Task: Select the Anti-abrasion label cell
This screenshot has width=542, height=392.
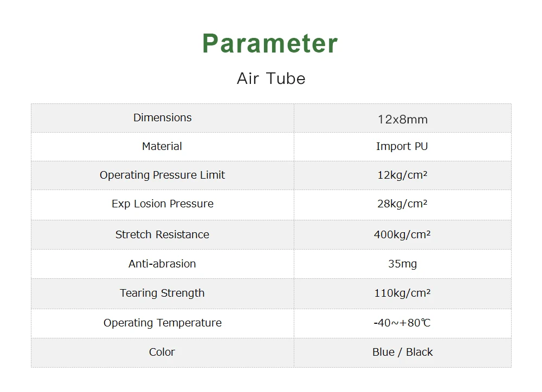Action: point(162,264)
